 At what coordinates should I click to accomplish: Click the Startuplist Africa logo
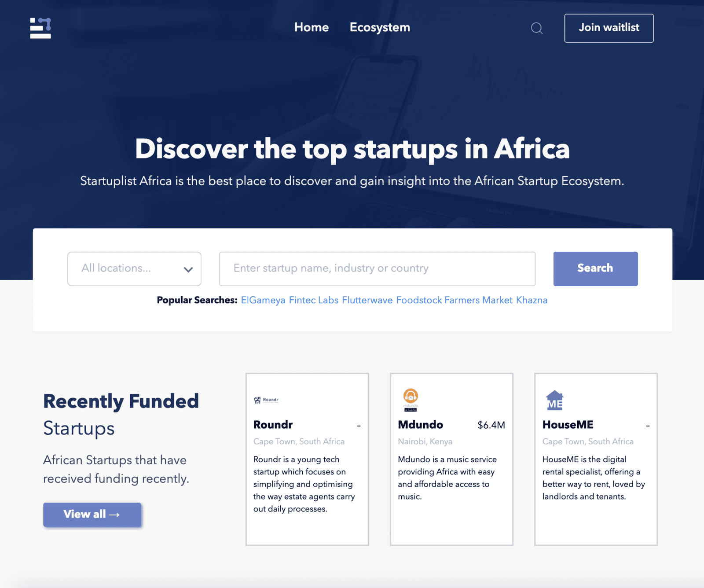pos(40,28)
